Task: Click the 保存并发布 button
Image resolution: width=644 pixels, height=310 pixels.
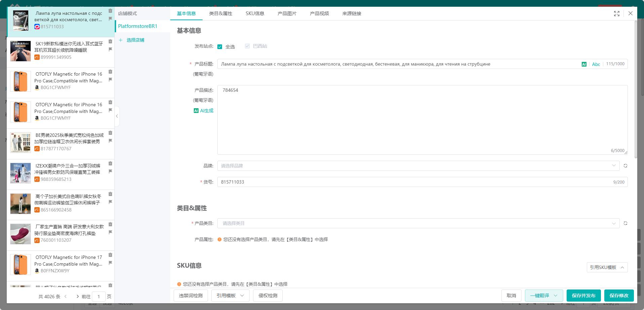Action: coord(583,296)
